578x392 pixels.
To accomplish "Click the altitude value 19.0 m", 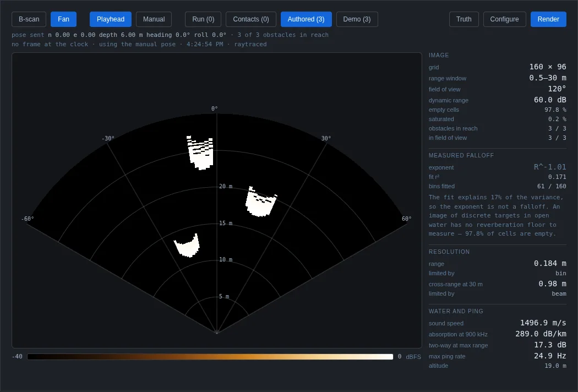I will click(x=555, y=366).
